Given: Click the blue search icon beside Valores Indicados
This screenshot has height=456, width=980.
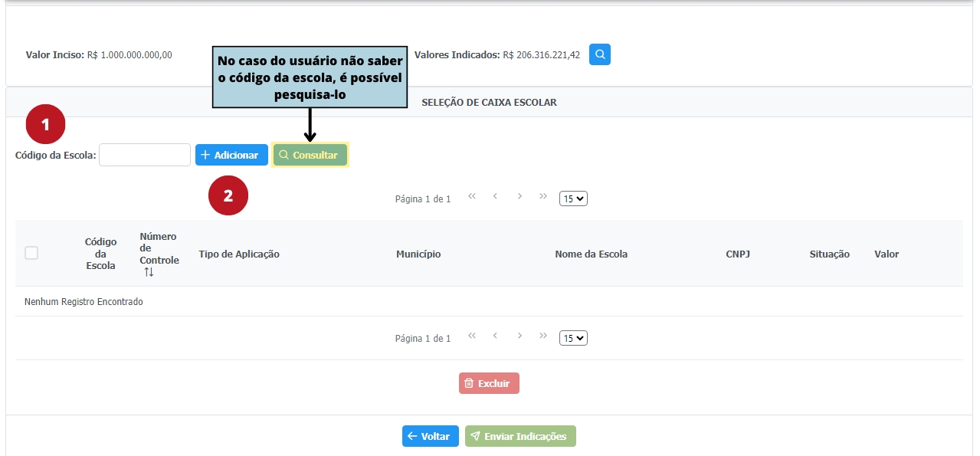Looking at the screenshot, I should [x=600, y=54].
